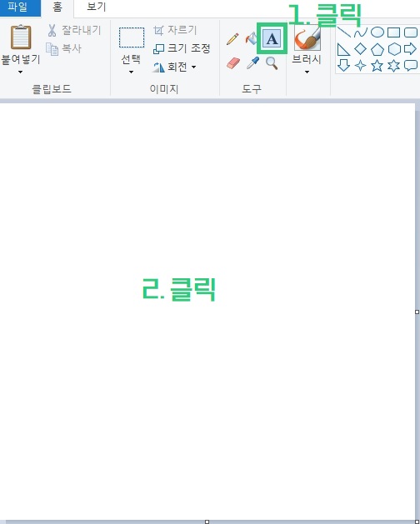The height and width of the screenshot is (524, 420).
Task: Choose the straight Line shape
Action: pos(343,32)
